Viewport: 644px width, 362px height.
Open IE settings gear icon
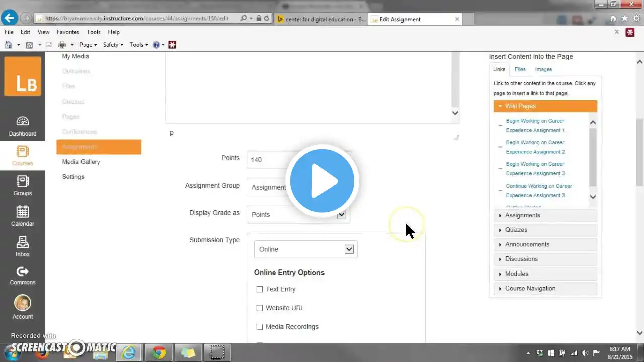click(636, 18)
